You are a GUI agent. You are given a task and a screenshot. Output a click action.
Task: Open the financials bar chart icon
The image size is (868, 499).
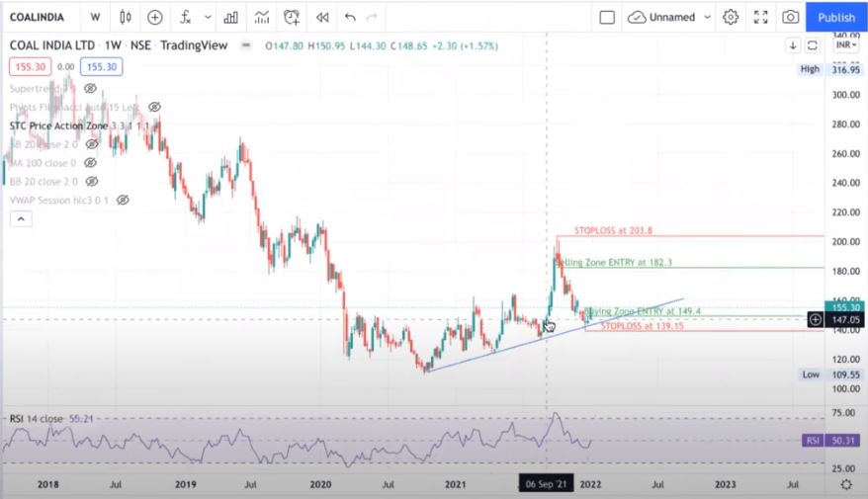coord(230,17)
